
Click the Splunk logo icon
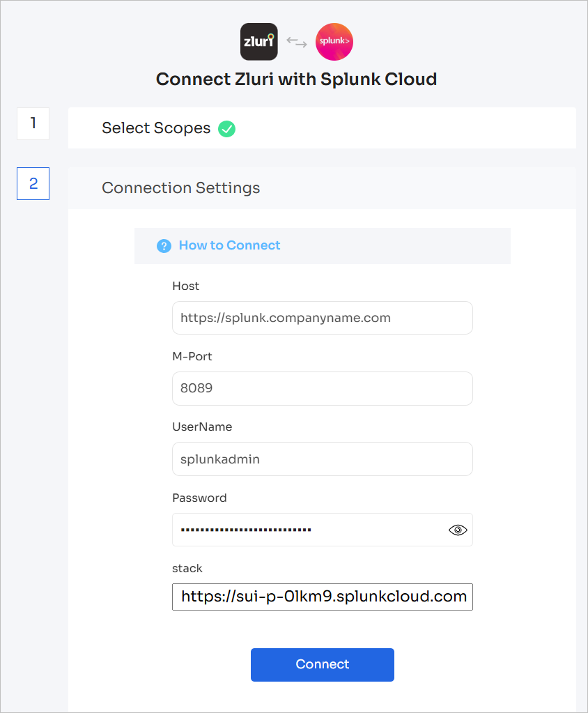pos(334,42)
